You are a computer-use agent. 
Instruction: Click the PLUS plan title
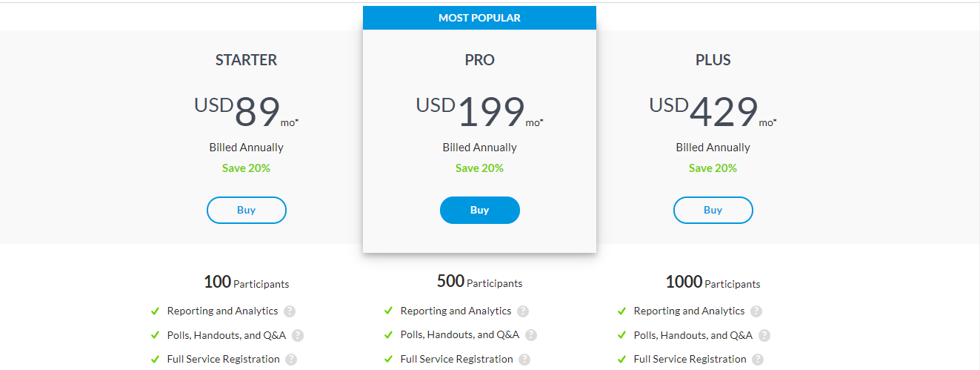(x=713, y=60)
